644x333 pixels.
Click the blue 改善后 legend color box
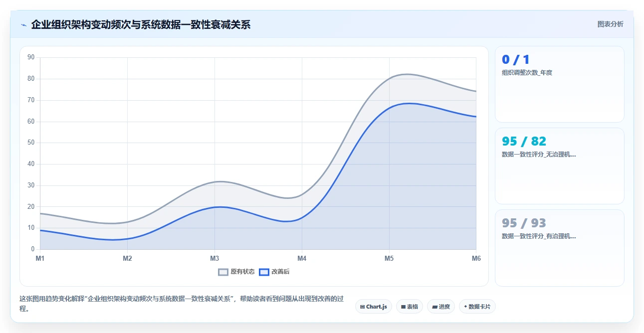tap(264, 272)
